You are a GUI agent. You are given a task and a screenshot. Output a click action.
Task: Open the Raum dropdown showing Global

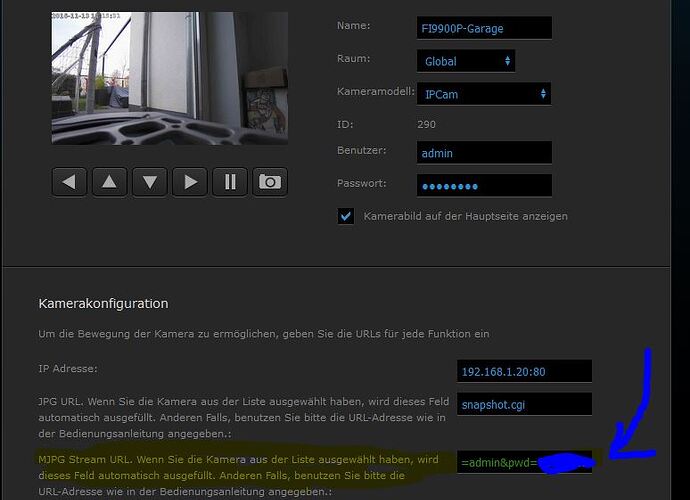coord(466,61)
